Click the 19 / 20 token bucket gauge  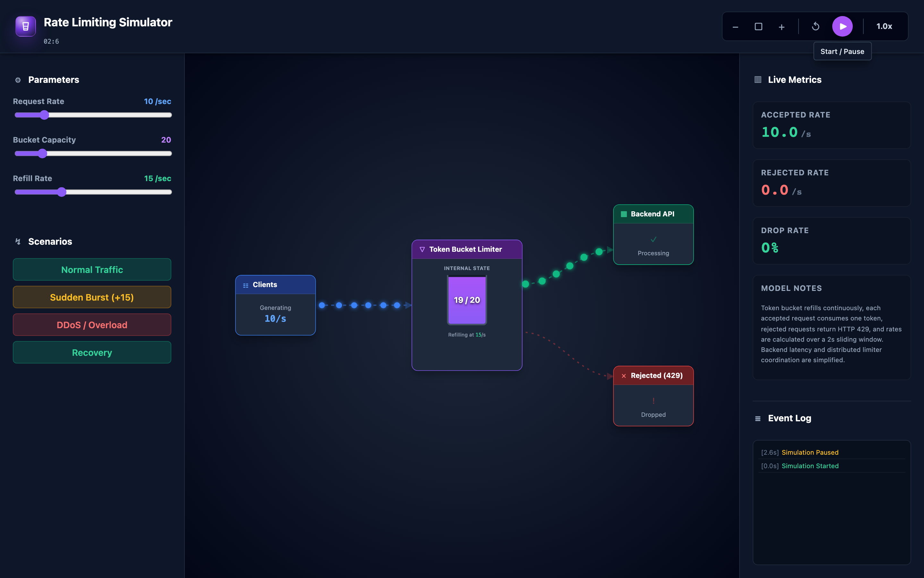click(x=466, y=300)
